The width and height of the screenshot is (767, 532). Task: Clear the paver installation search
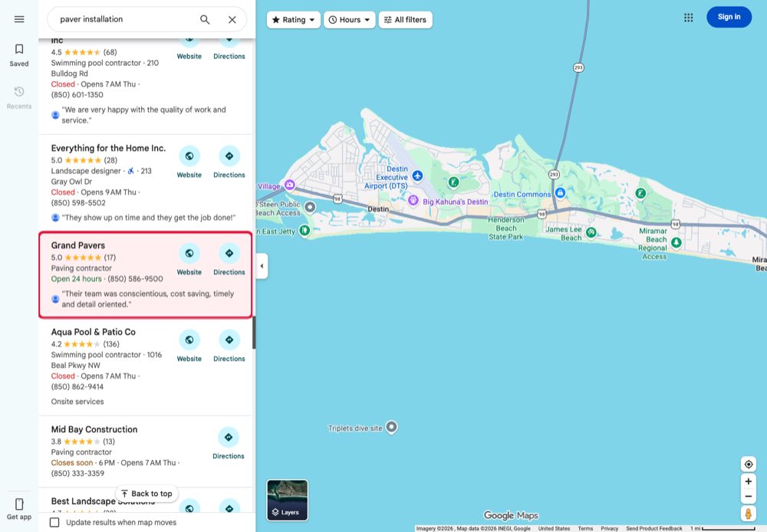pos(232,20)
